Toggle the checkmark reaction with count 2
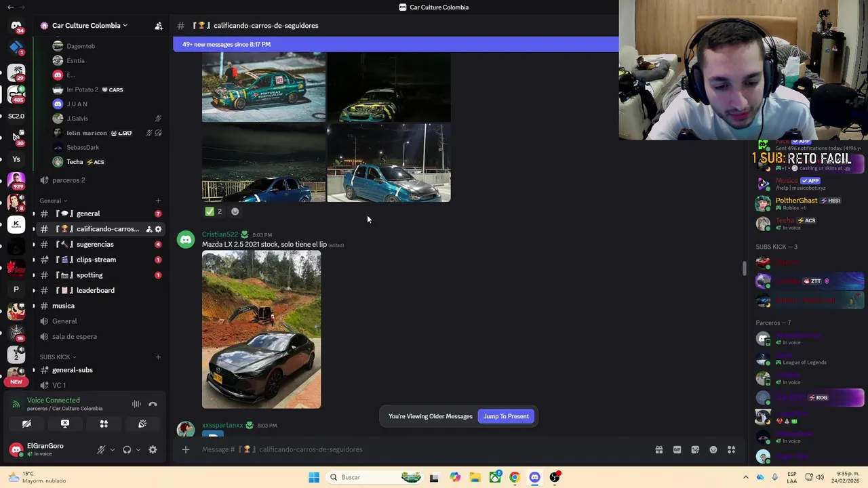Viewport: 868px width, 488px height. tap(214, 211)
